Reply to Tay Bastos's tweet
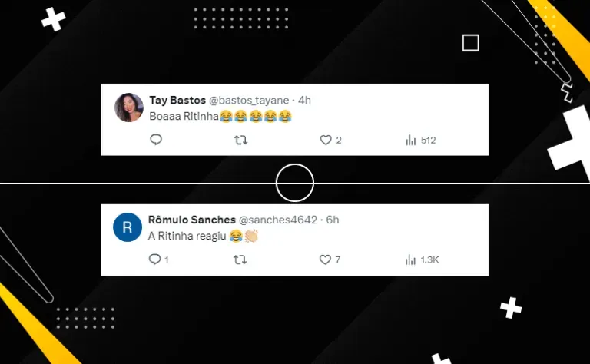Screen dimensions: 590x364 (156, 140)
